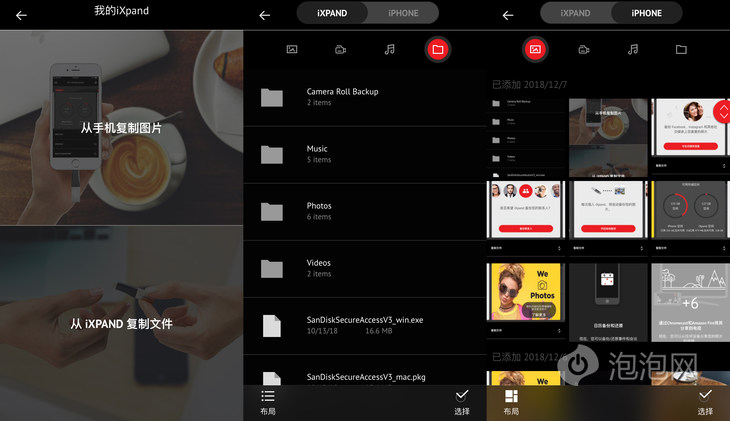The image size is (730, 421).
Task: Open the storage gauges screenshot thumbnail
Action: (690, 219)
